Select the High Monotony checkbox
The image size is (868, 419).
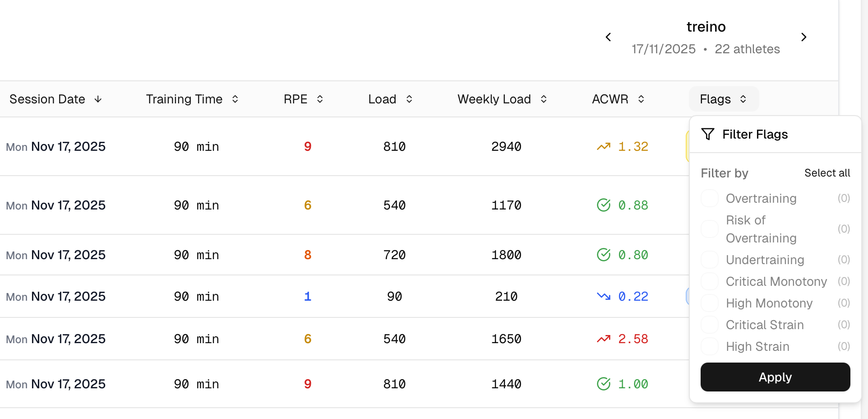pyautogui.click(x=710, y=303)
